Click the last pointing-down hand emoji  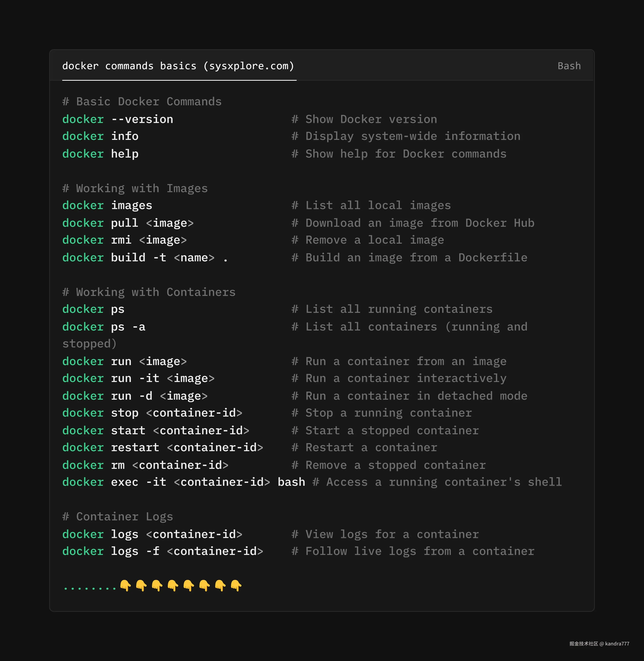click(x=236, y=585)
